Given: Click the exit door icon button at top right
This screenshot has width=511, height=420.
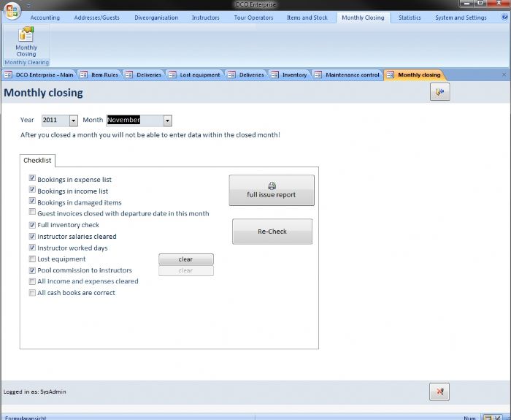Looking at the screenshot, I should 439,91.
